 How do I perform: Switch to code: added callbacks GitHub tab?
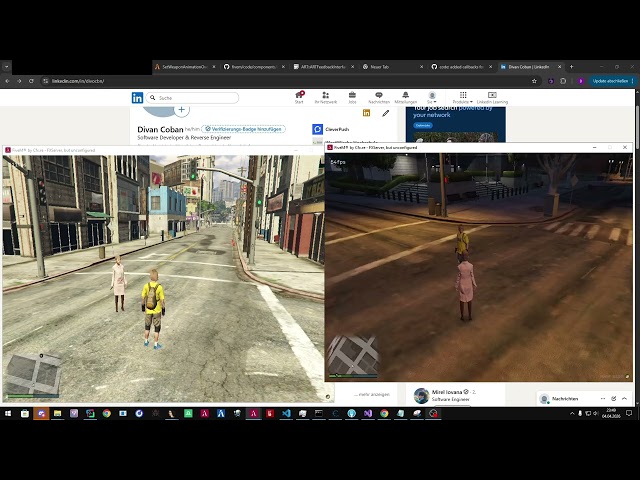tap(461, 67)
